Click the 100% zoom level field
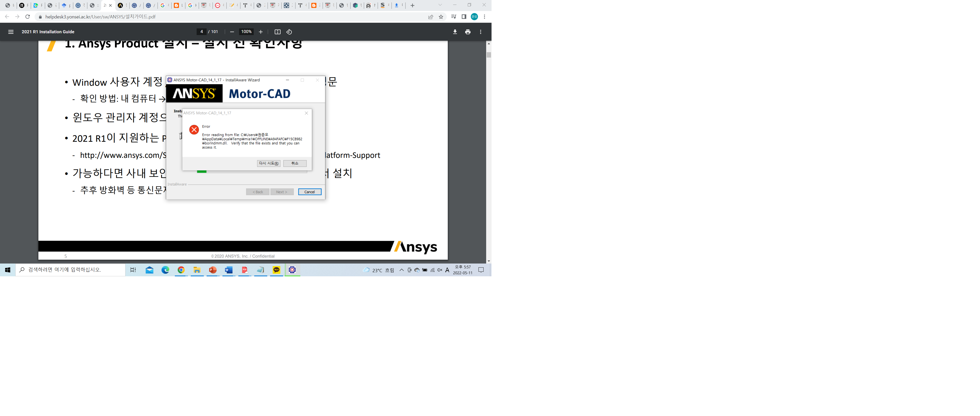The image size is (980, 416). coord(246,31)
